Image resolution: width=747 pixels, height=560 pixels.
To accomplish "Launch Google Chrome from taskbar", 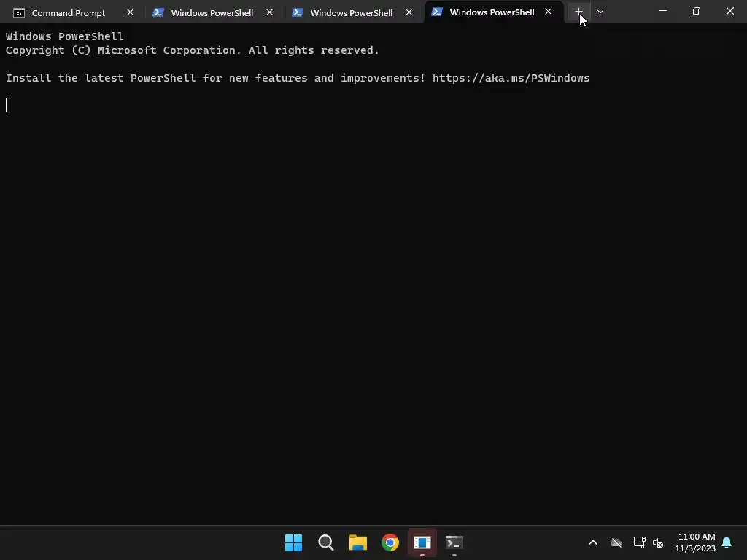I will 390,542.
